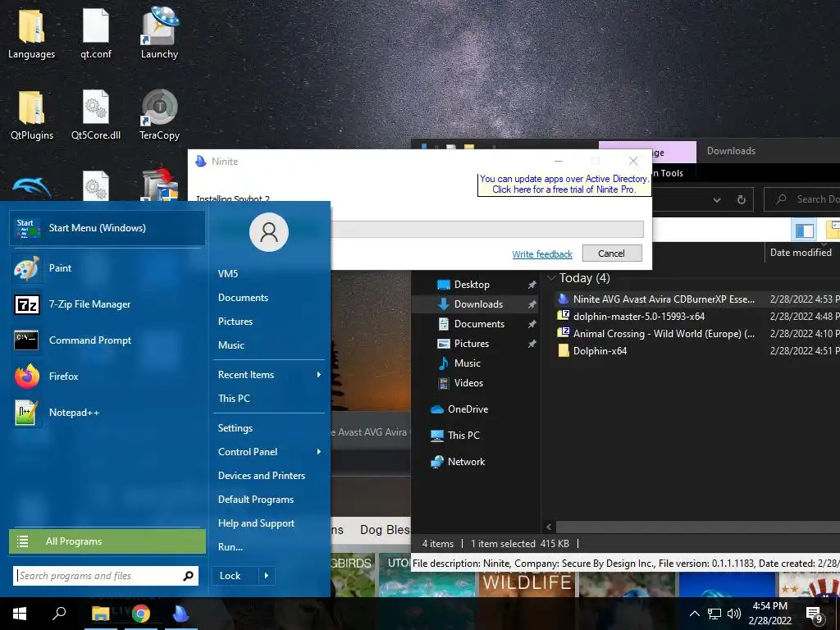This screenshot has height=630, width=840.
Task: Open Help and Support
Action: point(256,523)
